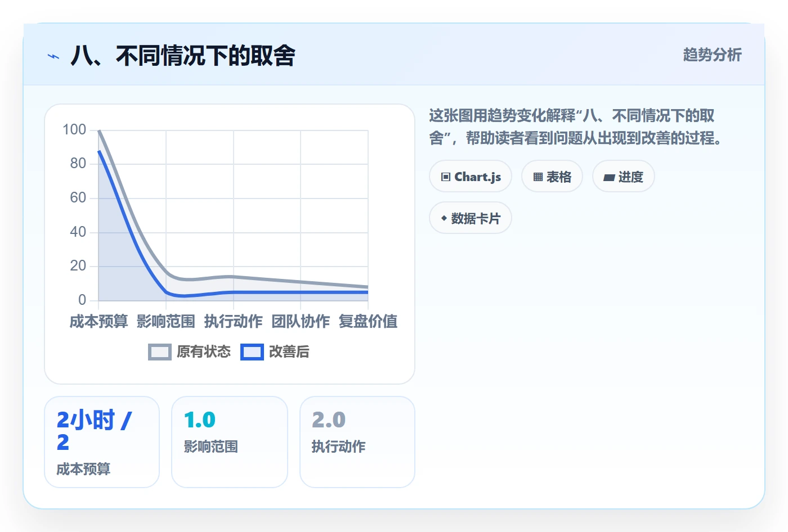Select the Chart.js tag
Image resolution: width=788 pixels, height=532 pixels.
pyautogui.click(x=471, y=177)
